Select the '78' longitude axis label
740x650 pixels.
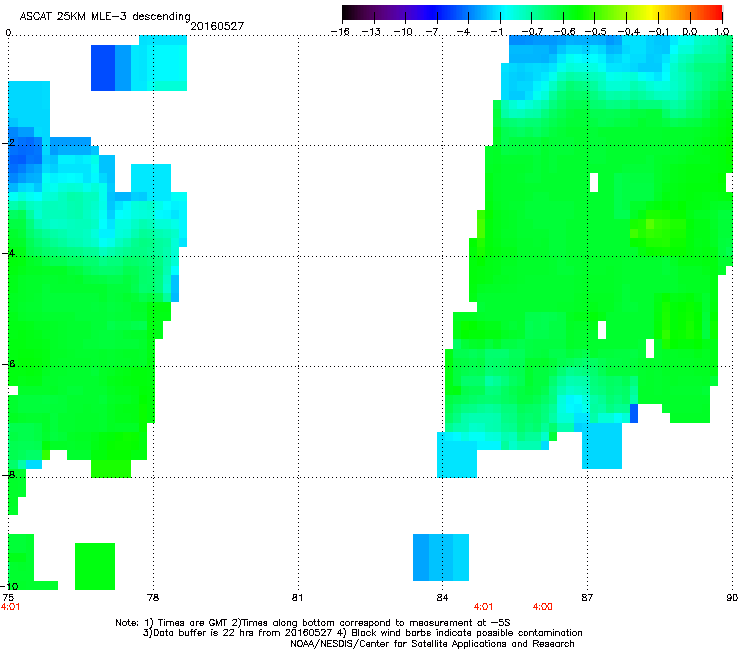point(153,598)
